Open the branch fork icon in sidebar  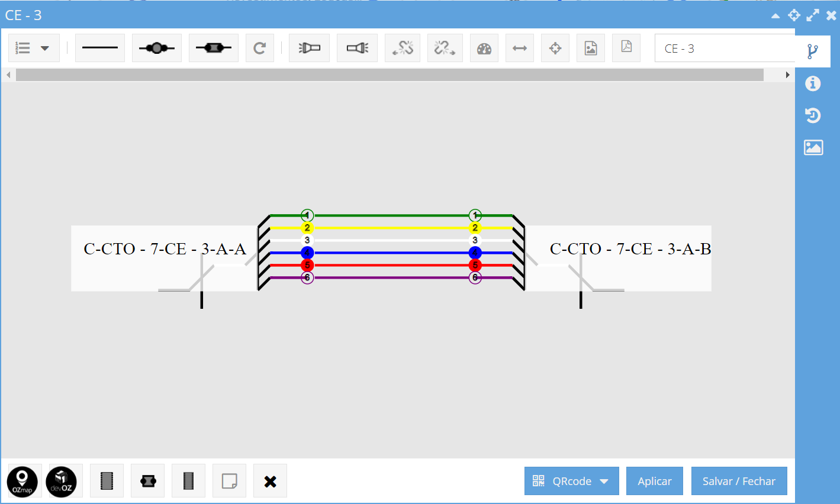tap(813, 51)
